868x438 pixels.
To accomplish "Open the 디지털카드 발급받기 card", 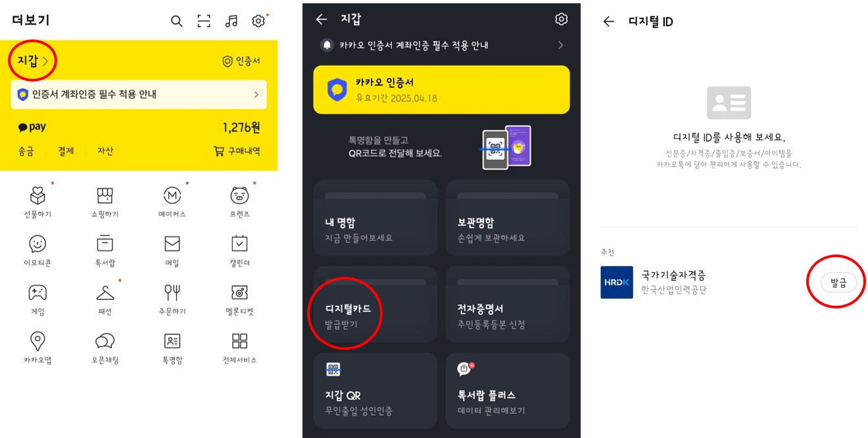I will pyautogui.click(x=375, y=304).
